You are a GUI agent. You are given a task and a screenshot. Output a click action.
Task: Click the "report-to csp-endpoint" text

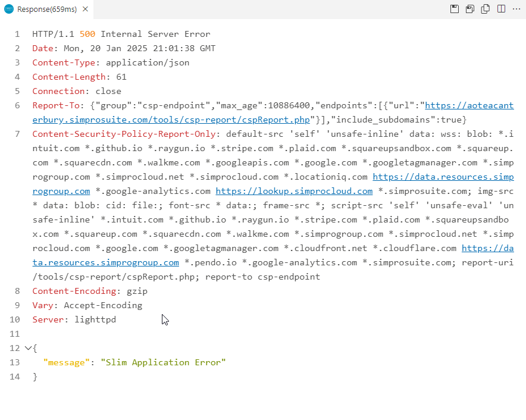[x=262, y=277]
